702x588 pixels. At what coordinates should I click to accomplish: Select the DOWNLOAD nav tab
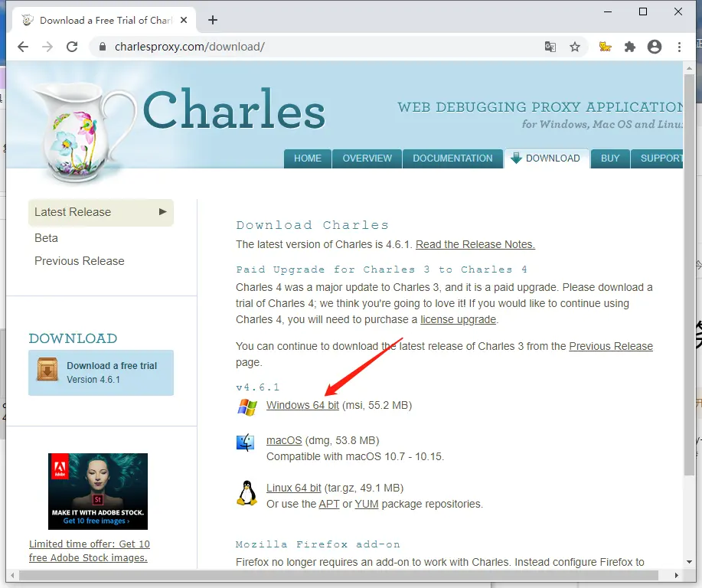pyautogui.click(x=546, y=158)
